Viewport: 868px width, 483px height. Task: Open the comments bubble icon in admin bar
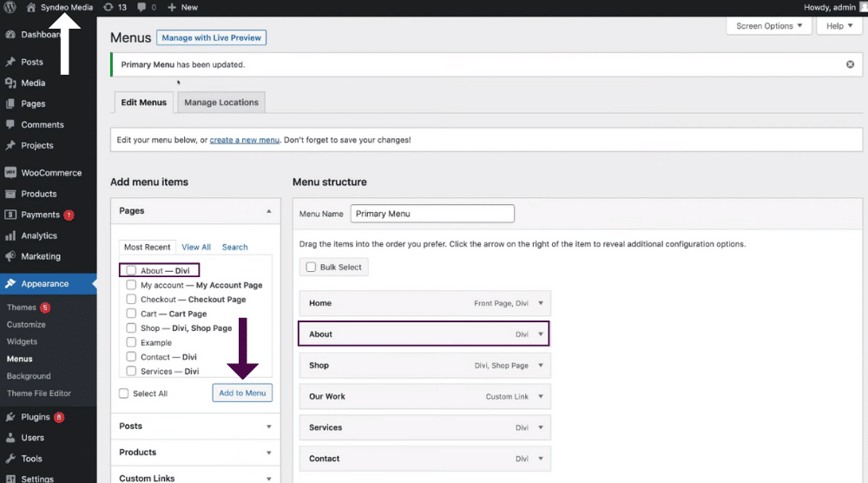coord(141,7)
